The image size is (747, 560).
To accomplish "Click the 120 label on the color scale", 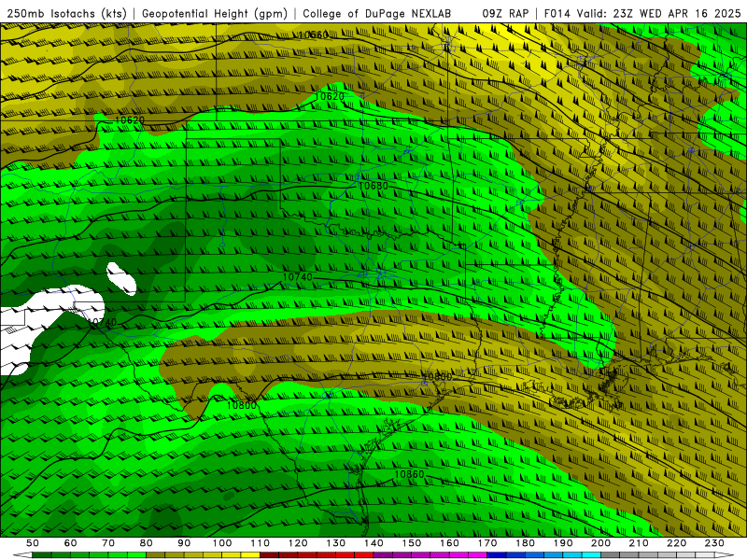I will click(x=298, y=543).
